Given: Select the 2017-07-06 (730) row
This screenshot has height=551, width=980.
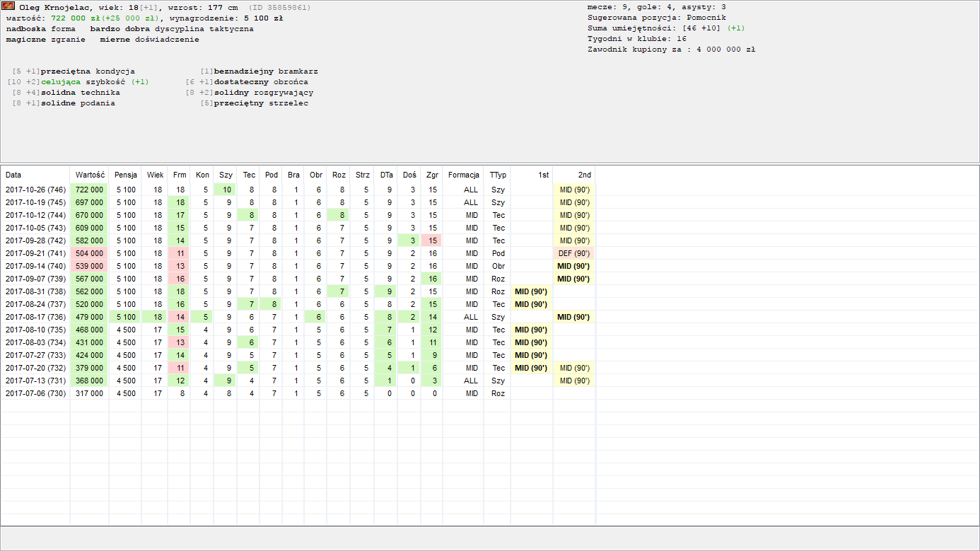Looking at the screenshot, I should coord(35,393).
